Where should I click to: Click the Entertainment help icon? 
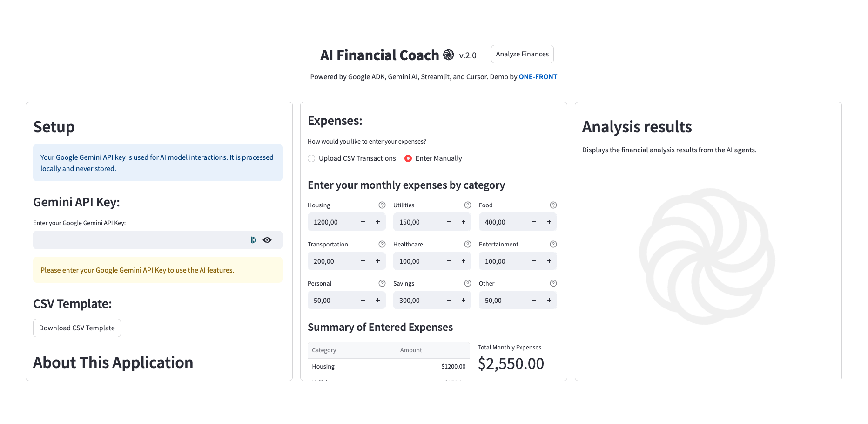click(553, 244)
